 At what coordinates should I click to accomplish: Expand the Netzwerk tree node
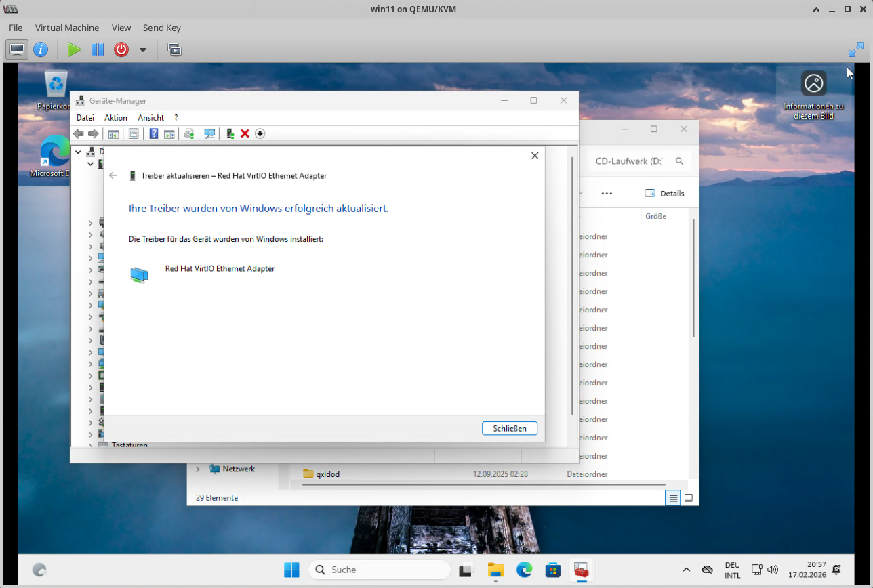[x=198, y=469]
